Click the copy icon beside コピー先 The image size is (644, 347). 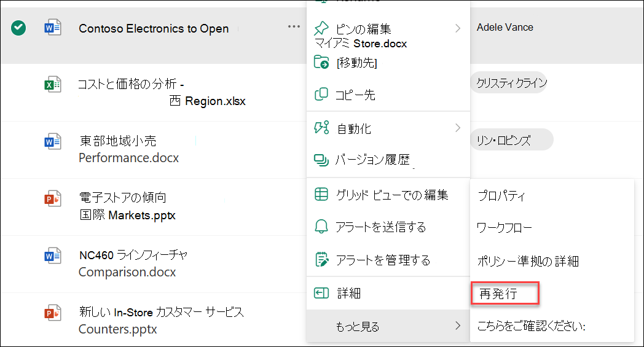tap(321, 94)
